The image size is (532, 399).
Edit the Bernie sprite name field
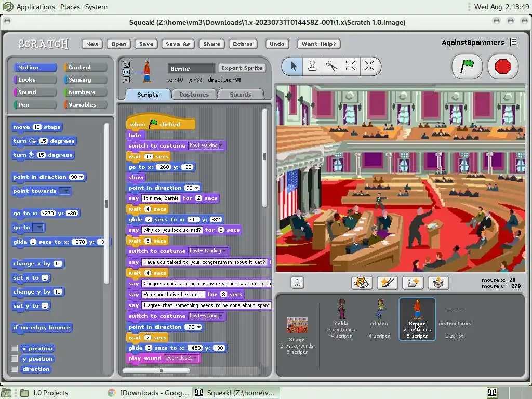(x=192, y=68)
